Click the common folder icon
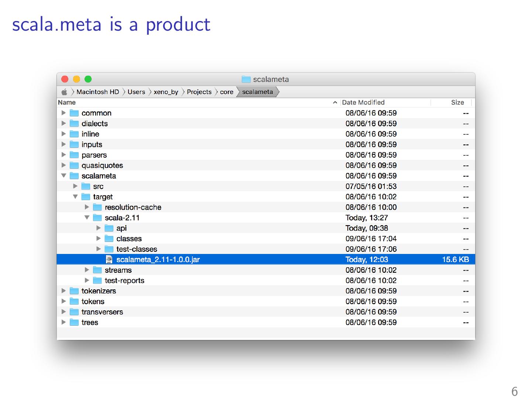 74,113
